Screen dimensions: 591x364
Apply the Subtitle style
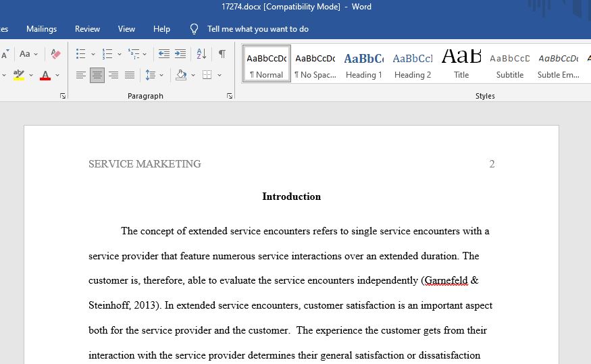[510, 63]
